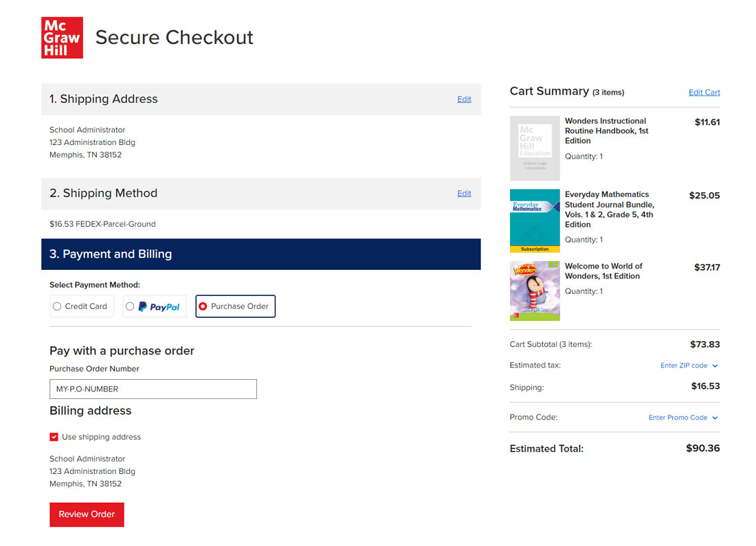Image resolution: width=756 pixels, height=546 pixels.
Task: Click the chevron beside Enter ZIP code
Action: coord(715,365)
